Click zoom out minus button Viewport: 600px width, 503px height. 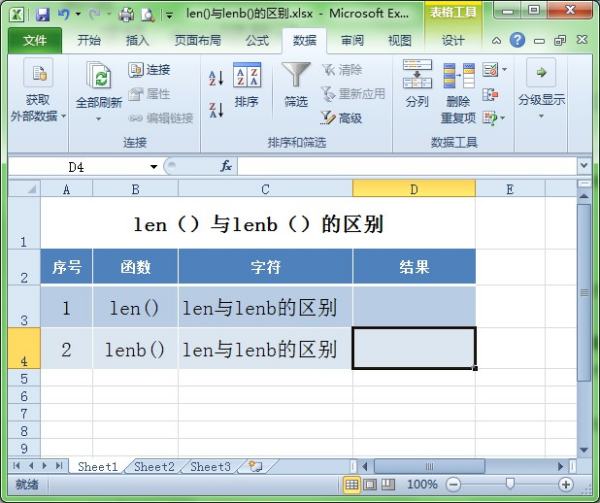[x=453, y=485]
